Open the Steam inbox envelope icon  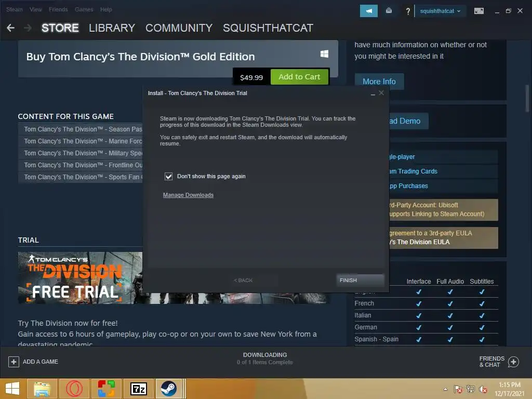tap(389, 11)
